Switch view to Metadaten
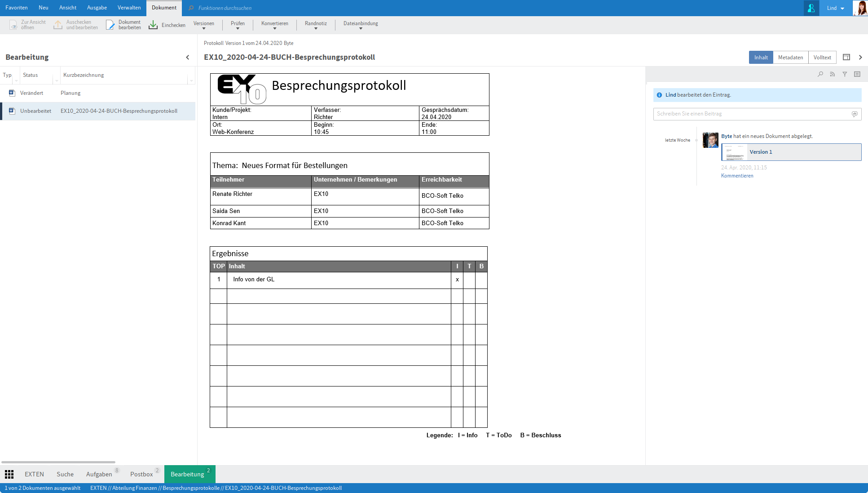 point(790,57)
